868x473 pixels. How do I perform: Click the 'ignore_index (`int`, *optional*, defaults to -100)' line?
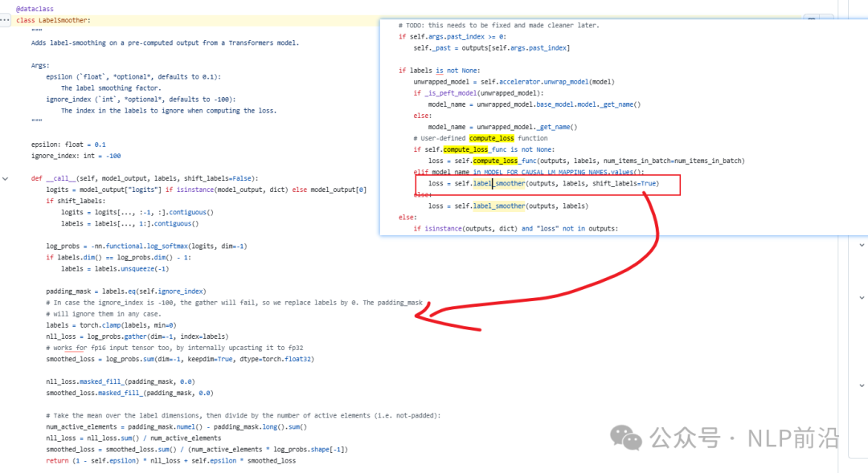141,100
